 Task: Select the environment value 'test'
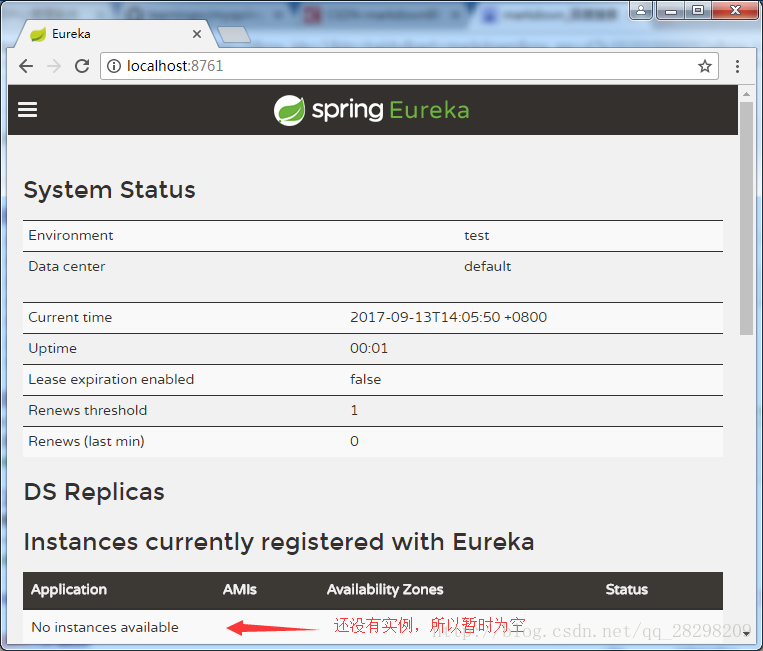476,236
